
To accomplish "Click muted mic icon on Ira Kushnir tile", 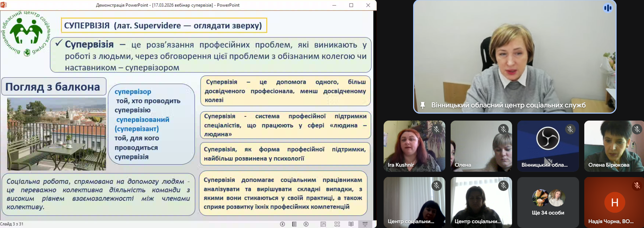I will point(436,129).
